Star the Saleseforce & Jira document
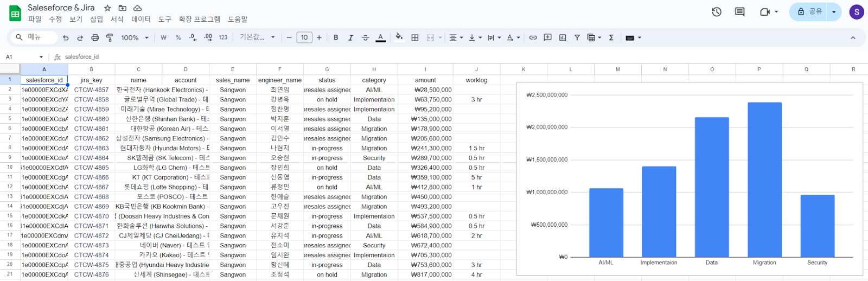The image size is (868, 281). pos(107,8)
